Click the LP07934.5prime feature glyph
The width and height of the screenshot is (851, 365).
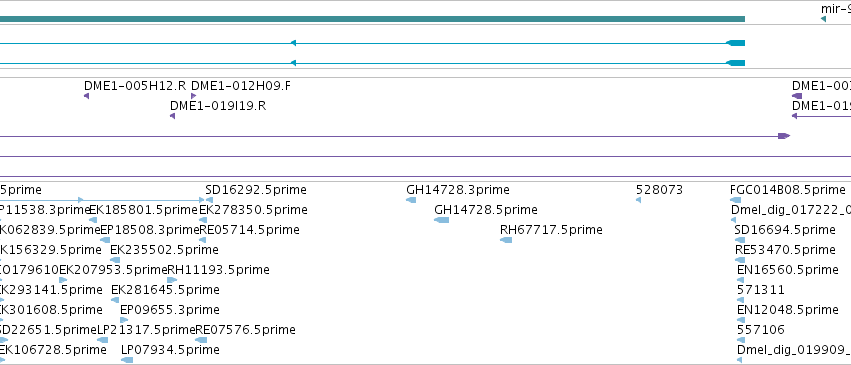[127, 360]
